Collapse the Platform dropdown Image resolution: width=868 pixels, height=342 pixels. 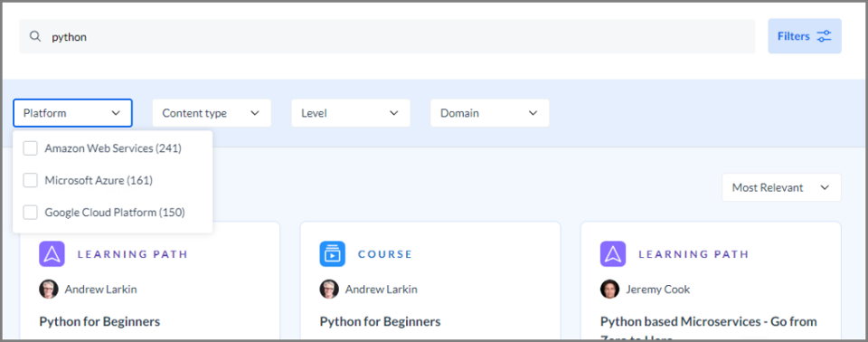pyautogui.click(x=72, y=113)
